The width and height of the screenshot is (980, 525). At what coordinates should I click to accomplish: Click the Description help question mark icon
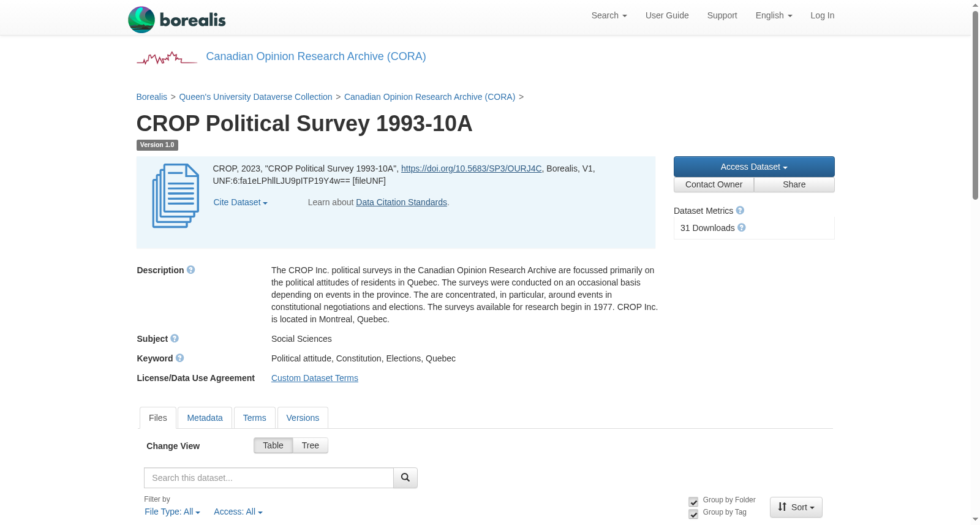[x=191, y=270]
